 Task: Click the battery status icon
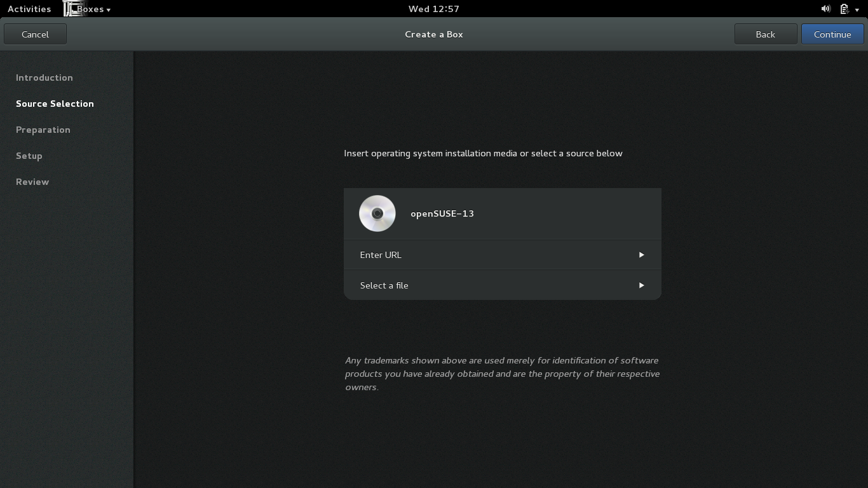coord(844,9)
